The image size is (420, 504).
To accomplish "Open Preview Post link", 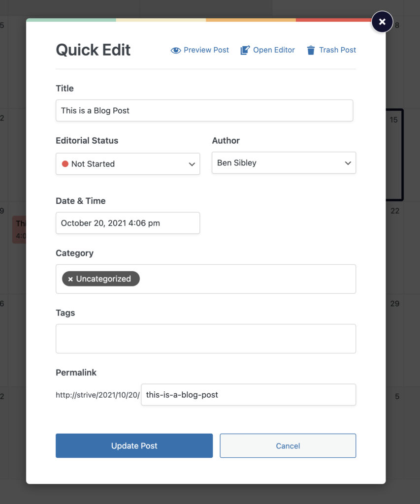I will 206,50.
